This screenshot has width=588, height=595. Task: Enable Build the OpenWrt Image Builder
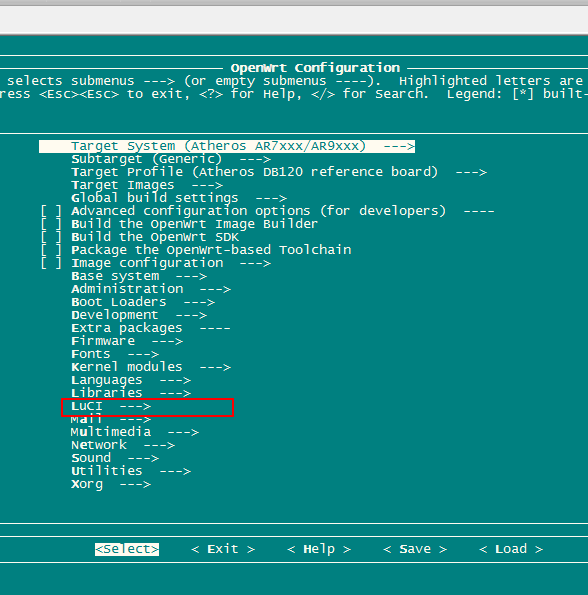click(x=51, y=224)
